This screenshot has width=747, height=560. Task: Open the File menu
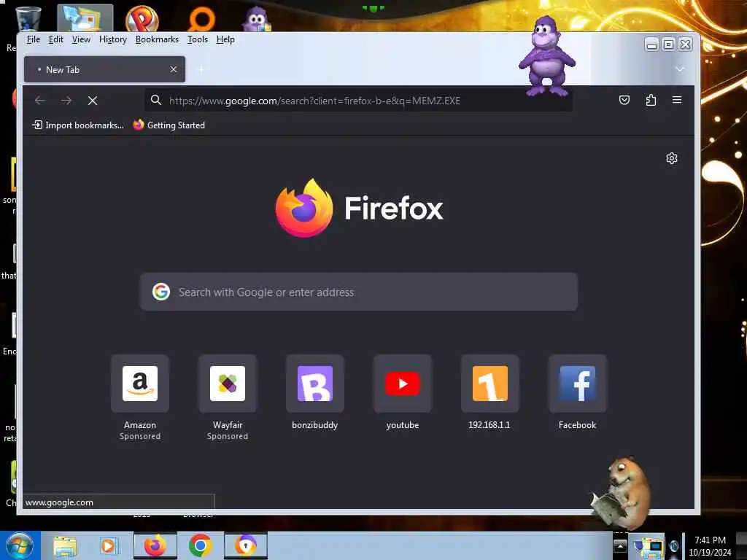(34, 39)
